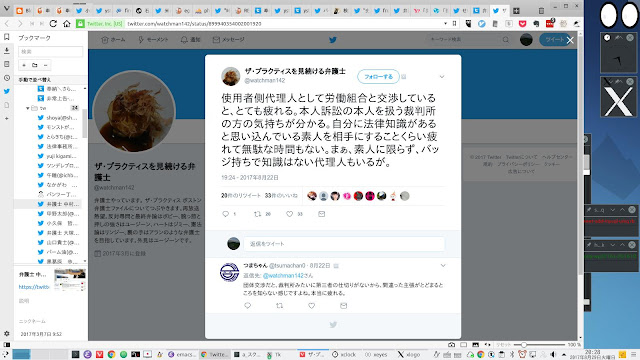Retweet the main tweet
Viewport: 640px width, 360px height.
pos(258,214)
